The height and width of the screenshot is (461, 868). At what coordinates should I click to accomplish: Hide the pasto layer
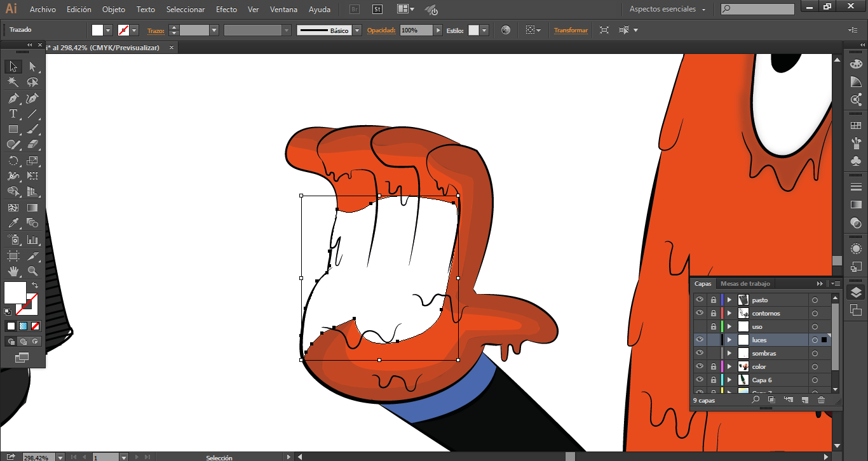click(700, 300)
